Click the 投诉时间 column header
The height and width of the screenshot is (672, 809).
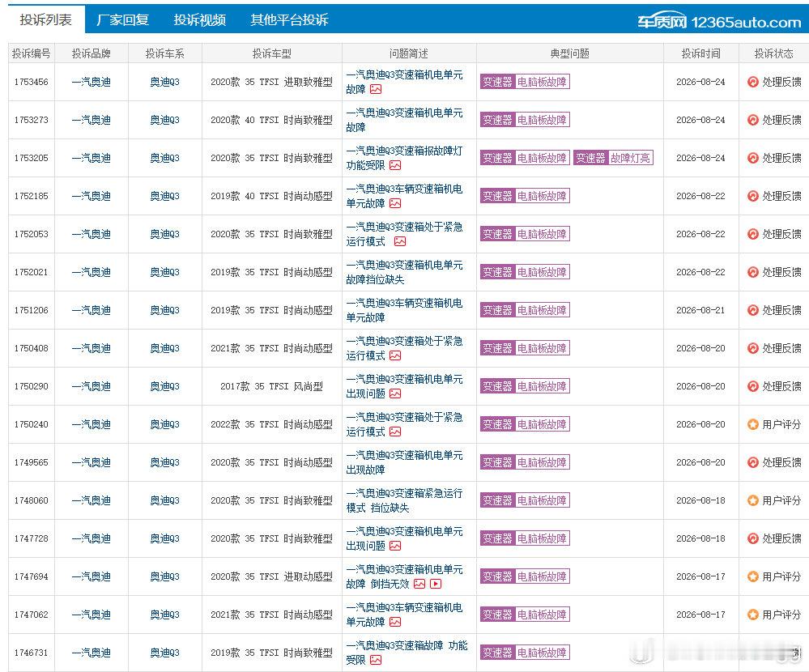[700, 53]
